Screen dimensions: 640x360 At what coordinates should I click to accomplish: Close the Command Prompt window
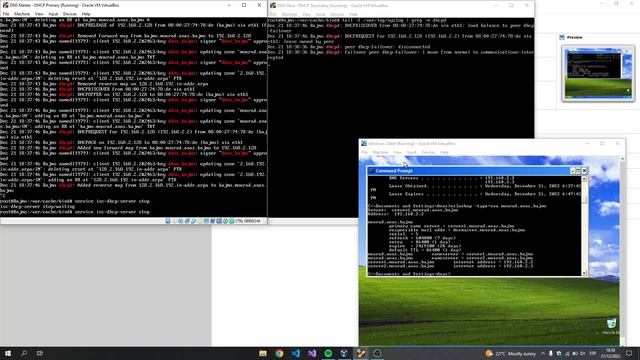click(584, 171)
